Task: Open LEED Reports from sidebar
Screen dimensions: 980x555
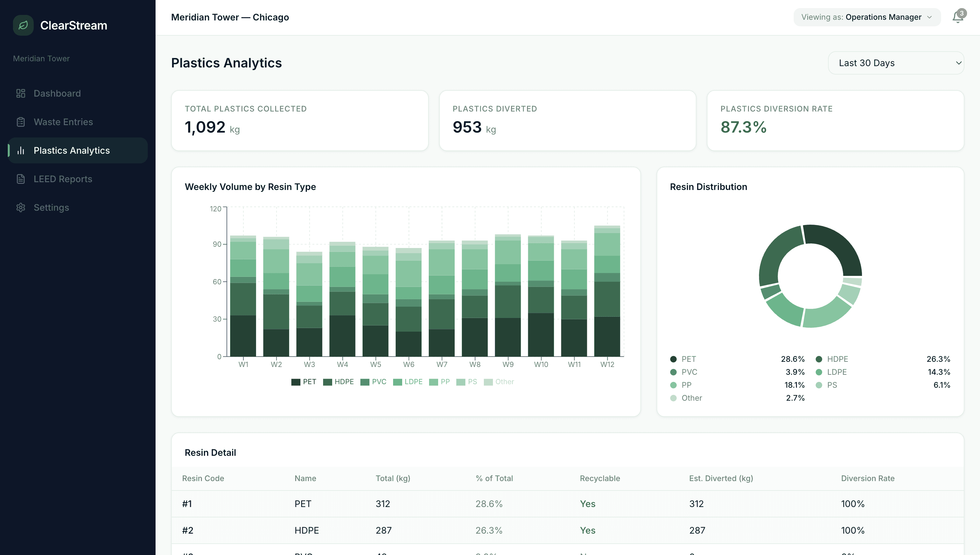Action: 63,179
